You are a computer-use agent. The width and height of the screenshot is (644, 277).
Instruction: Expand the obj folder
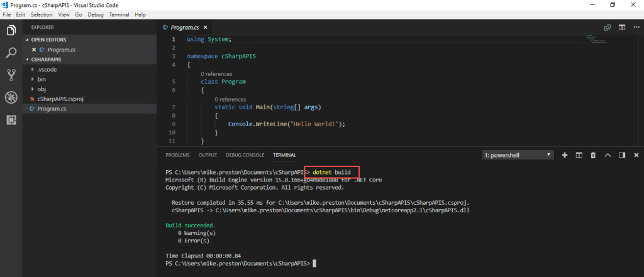89,89
